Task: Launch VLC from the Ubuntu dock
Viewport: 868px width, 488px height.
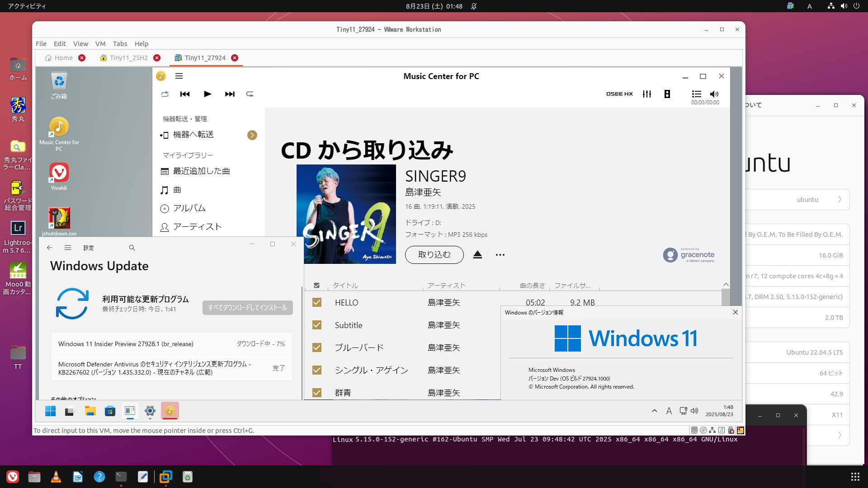Action: coord(56,477)
